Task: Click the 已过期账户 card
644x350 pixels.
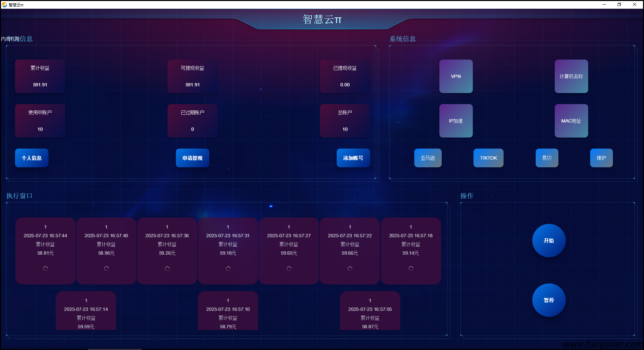Action: click(192, 121)
